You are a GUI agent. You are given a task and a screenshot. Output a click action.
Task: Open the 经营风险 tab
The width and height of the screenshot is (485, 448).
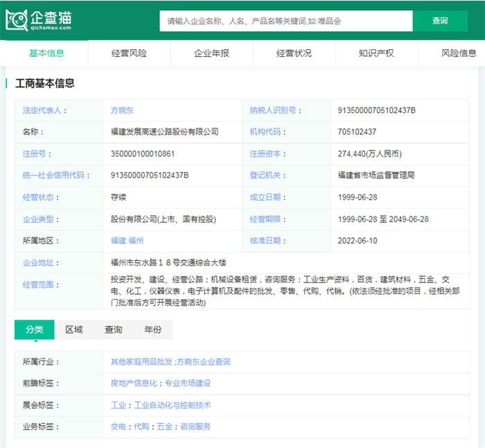pyautogui.click(x=129, y=53)
